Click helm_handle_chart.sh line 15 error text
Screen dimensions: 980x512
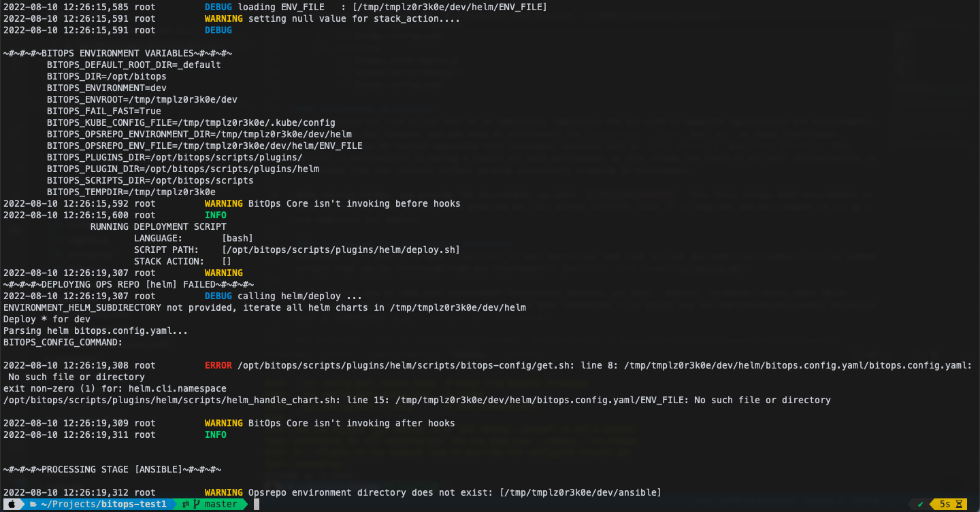(417, 400)
